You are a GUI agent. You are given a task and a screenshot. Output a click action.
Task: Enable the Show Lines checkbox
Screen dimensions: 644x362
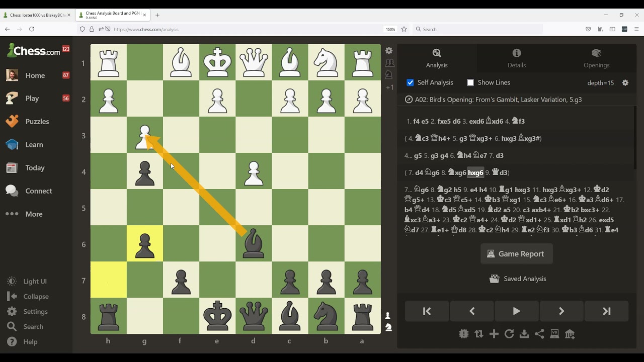470,82
